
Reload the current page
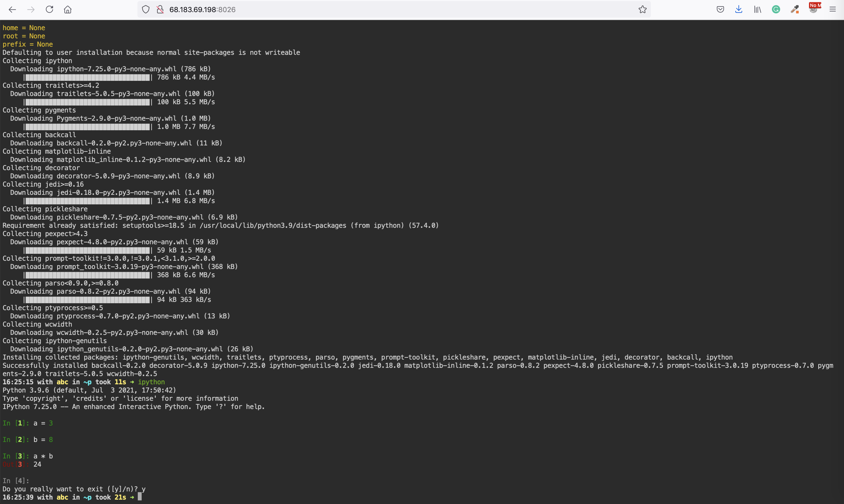49,10
